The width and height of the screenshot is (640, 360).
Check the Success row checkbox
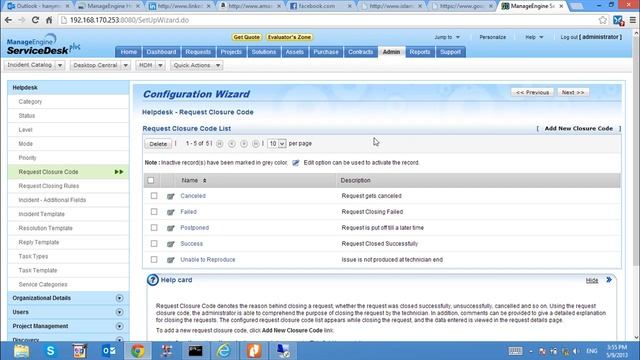[154, 244]
